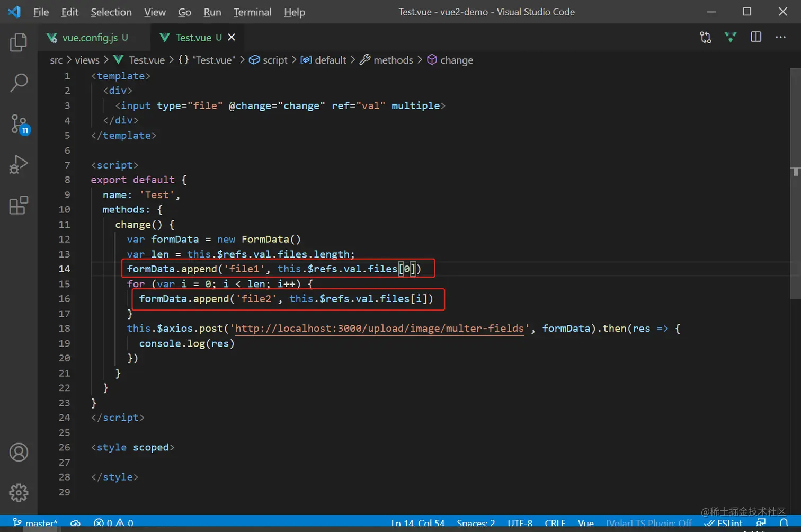Viewport: 801px width, 532px height.
Task: Open the notifications bell in the status bar
Action: pyautogui.click(x=784, y=524)
